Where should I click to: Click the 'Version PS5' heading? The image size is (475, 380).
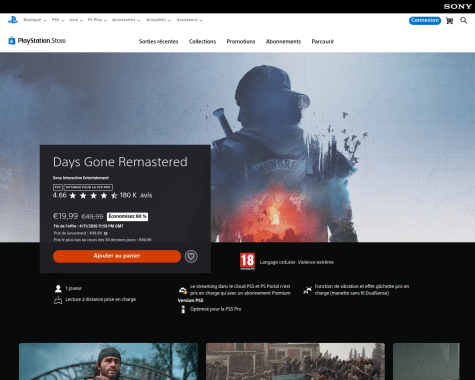coord(190,300)
